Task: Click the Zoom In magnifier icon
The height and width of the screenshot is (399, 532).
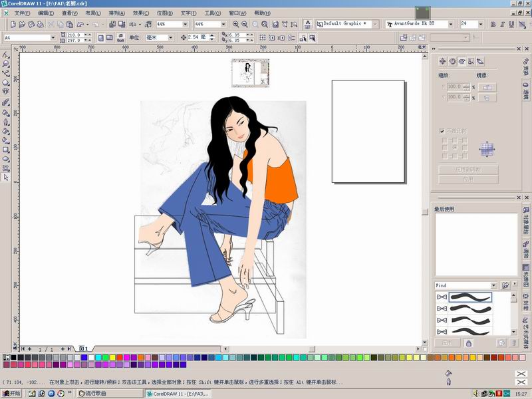Action: 235,25
